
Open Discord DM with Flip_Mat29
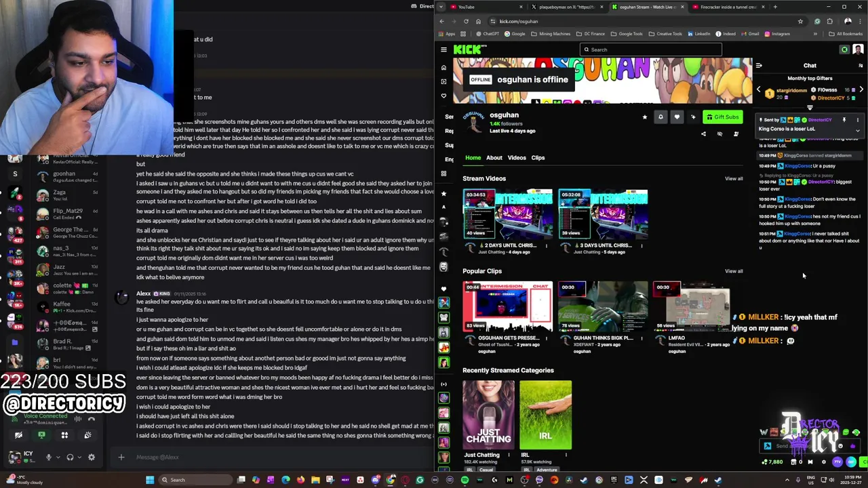click(66, 213)
